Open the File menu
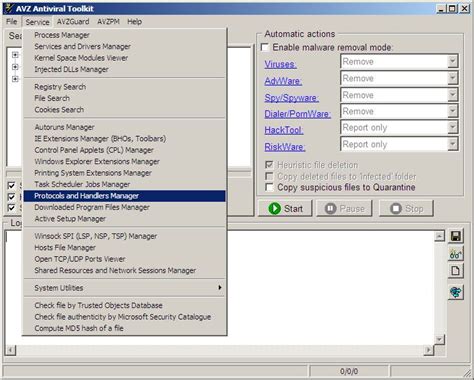Viewport: 474px width, 380px height. click(12, 22)
